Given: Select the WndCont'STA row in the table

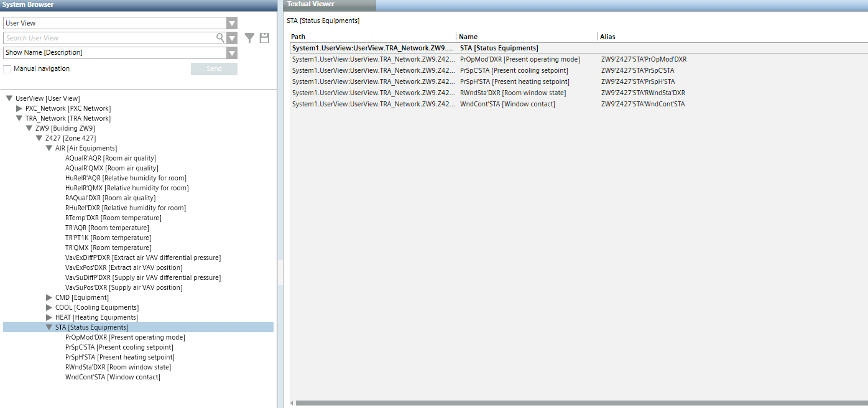Looking at the screenshot, I should pyautogui.click(x=507, y=104).
